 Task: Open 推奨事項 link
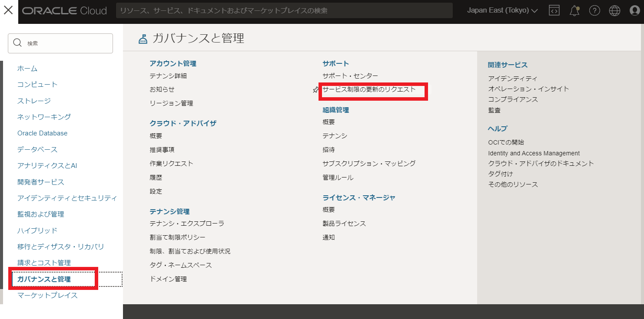[162, 150]
